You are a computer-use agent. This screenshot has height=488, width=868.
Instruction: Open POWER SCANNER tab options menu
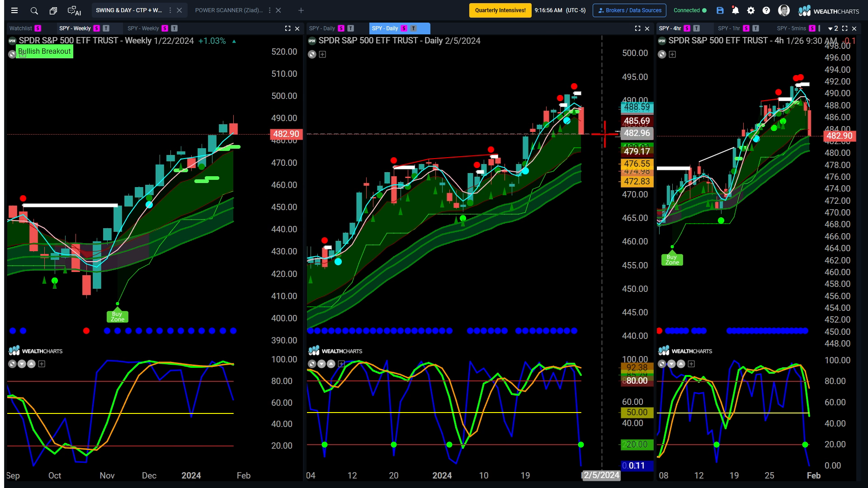pyautogui.click(x=269, y=10)
